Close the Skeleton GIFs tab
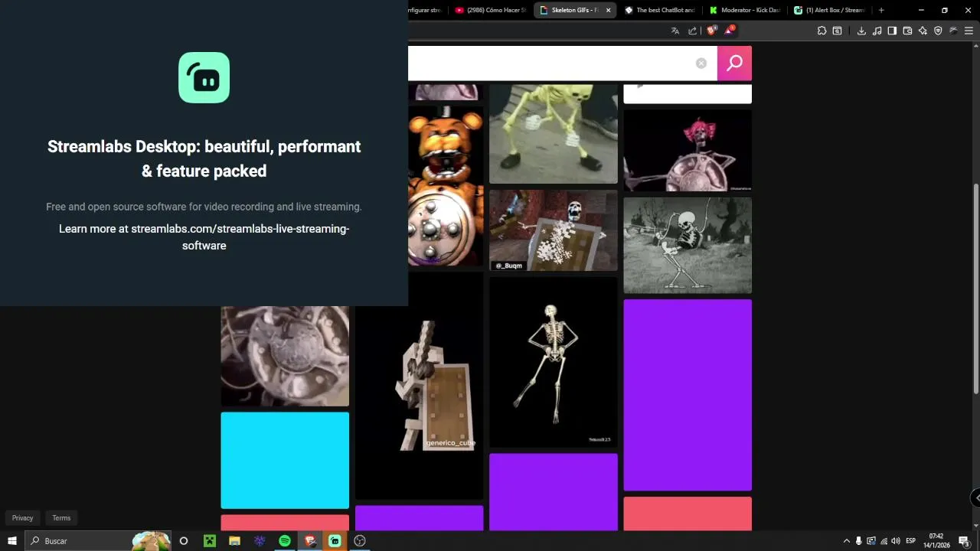The image size is (980, 551). (x=609, y=10)
